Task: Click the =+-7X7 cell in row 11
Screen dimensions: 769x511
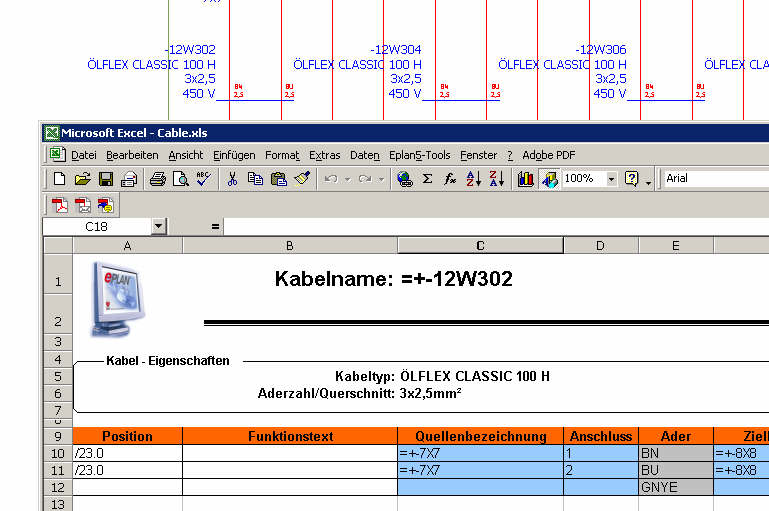Action: point(481,470)
